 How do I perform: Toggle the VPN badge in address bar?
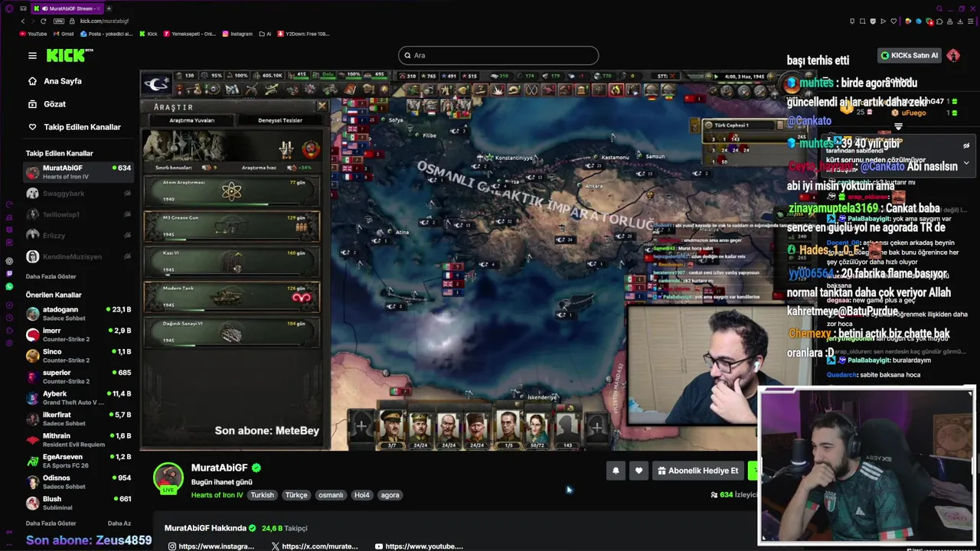pyautogui.click(x=59, y=21)
